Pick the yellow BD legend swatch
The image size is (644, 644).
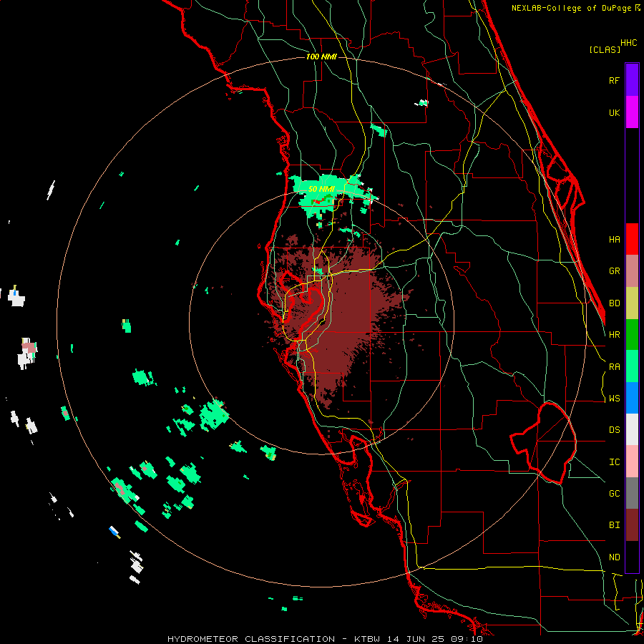[632, 303]
